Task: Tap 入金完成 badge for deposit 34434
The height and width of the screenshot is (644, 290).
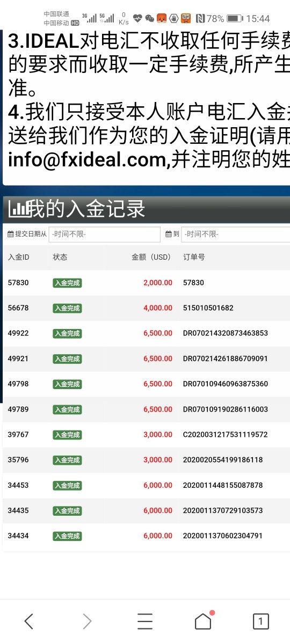Action: [67, 536]
